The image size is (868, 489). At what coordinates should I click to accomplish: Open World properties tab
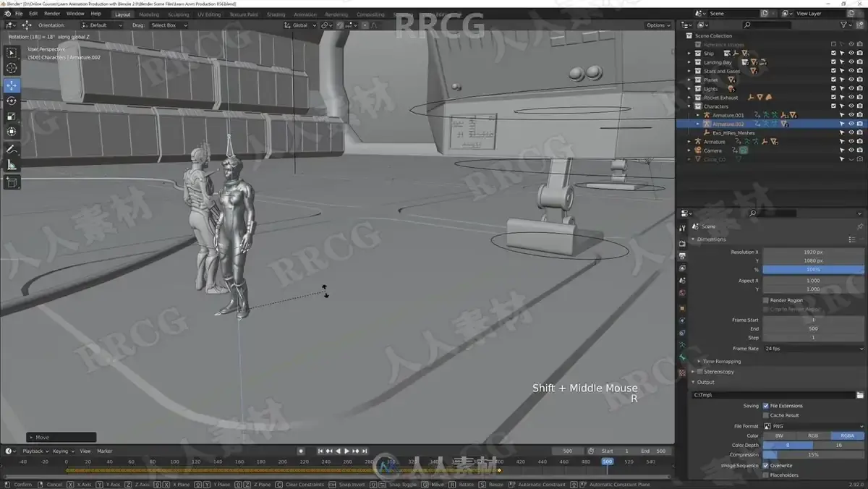pyautogui.click(x=682, y=293)
